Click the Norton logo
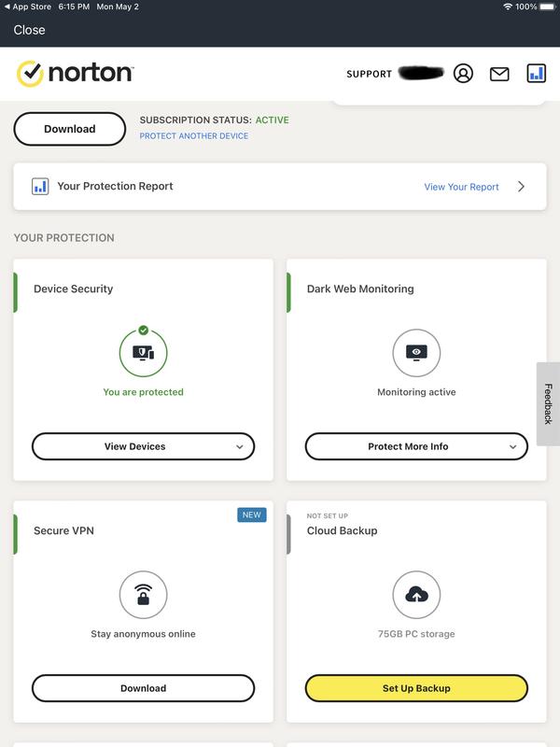This screenshot has height=747, width=560. point(76,74)
